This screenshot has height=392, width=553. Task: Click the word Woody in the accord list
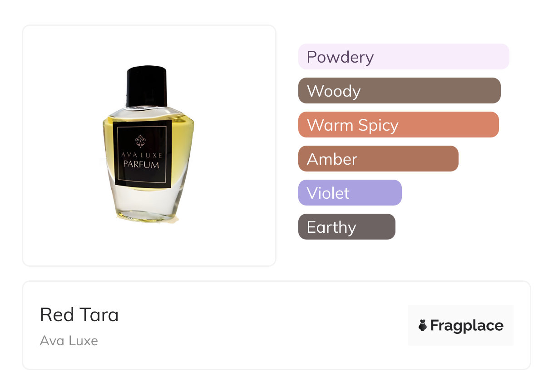(334, 91)
